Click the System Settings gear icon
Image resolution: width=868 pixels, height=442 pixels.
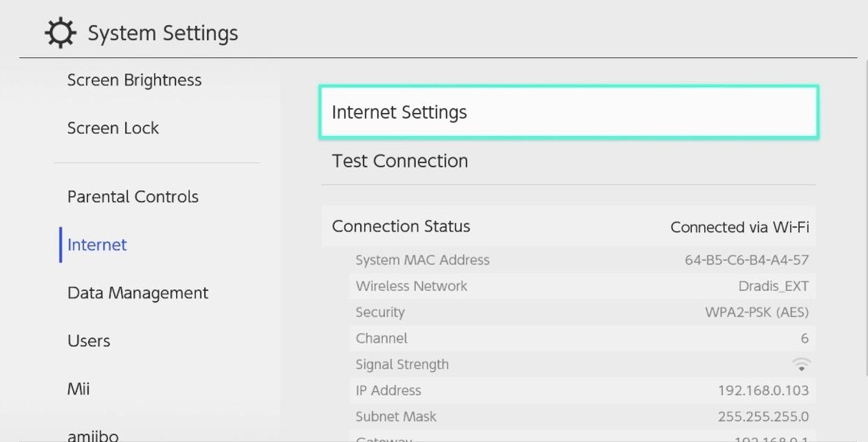pyautogui.click(x=61, y=33)
